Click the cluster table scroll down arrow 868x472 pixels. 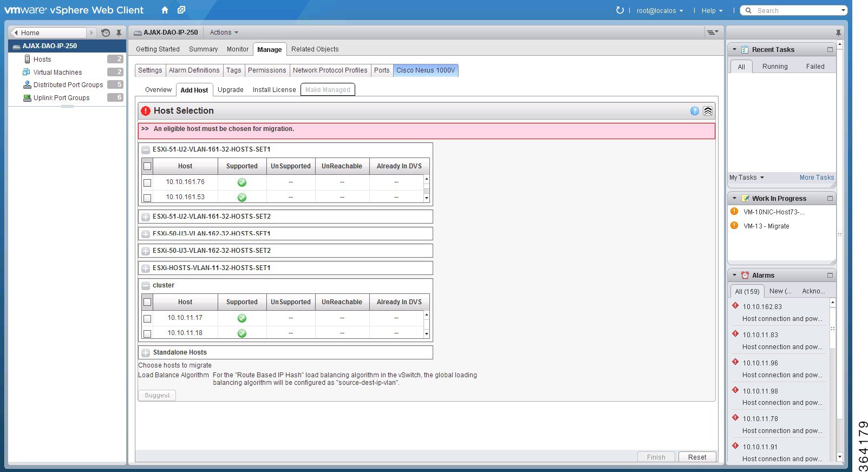pos(427,335)
